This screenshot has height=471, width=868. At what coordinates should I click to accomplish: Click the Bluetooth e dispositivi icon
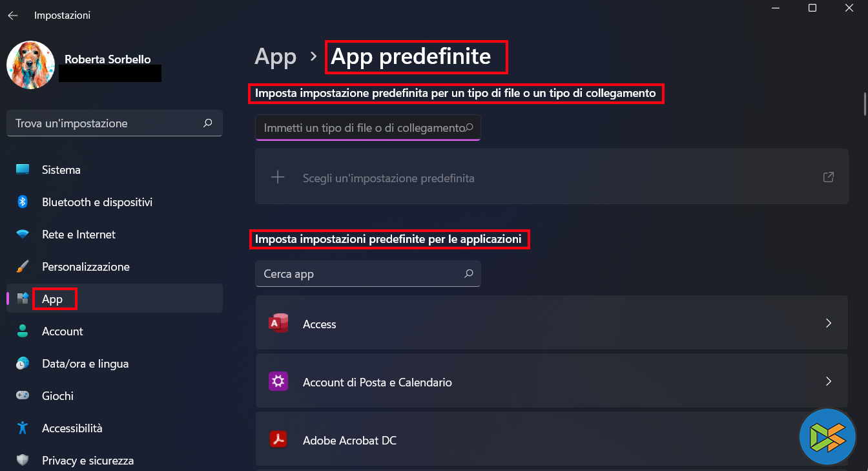(x=23, y=202)
